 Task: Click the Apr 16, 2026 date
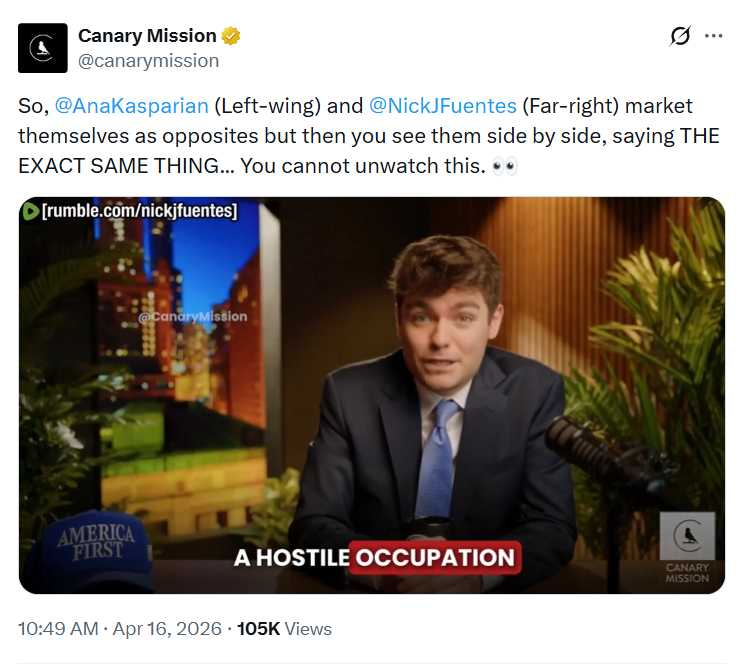167,628
